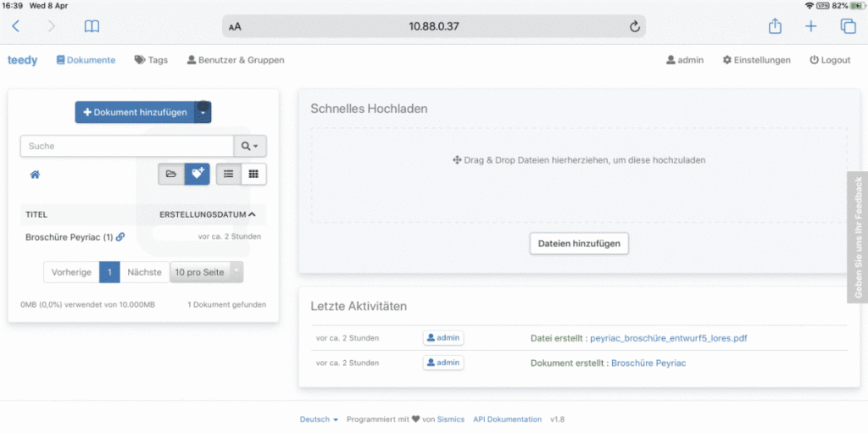Open the admin user profile

click(x=685, y=60)
